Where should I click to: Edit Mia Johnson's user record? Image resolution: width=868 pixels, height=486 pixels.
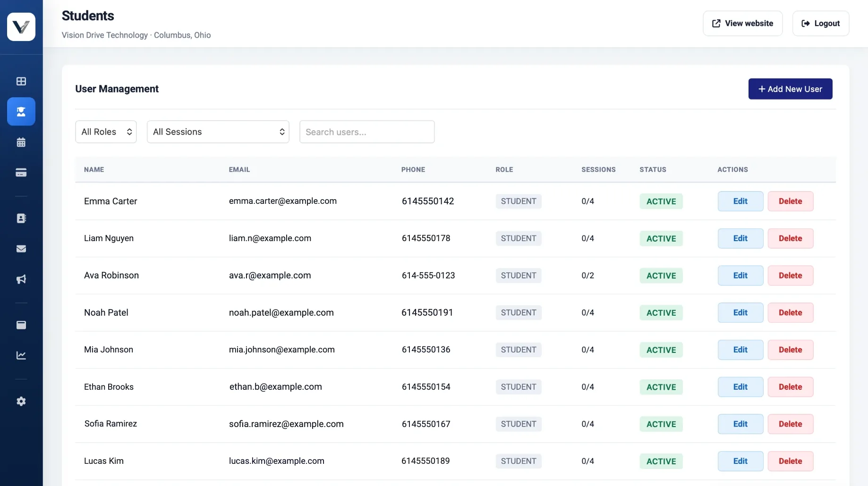pyautogui.click(x=740, y=350)
